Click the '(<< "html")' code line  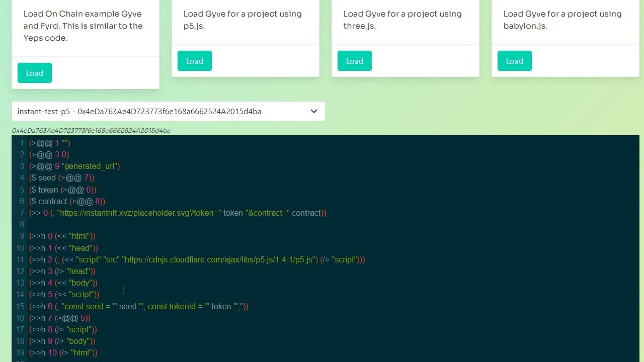[62, 236]
